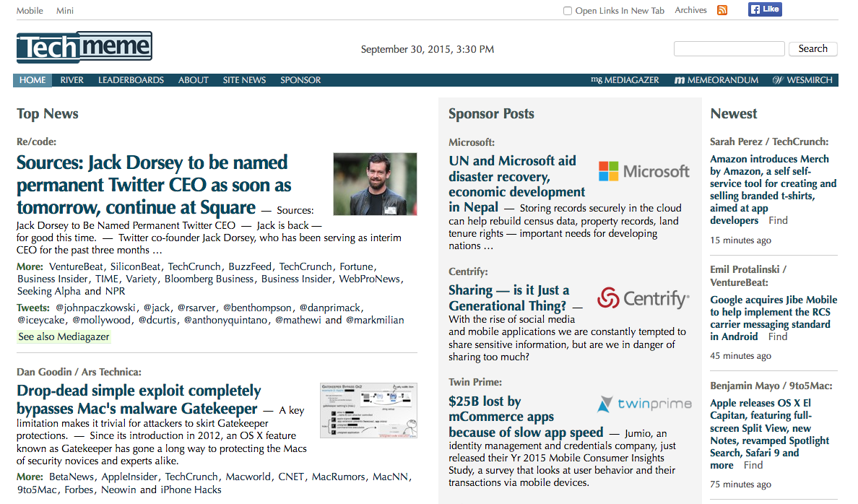The image size is (858, 504).
Task: Click the Techmeme logo
Action: click(84, 46)
